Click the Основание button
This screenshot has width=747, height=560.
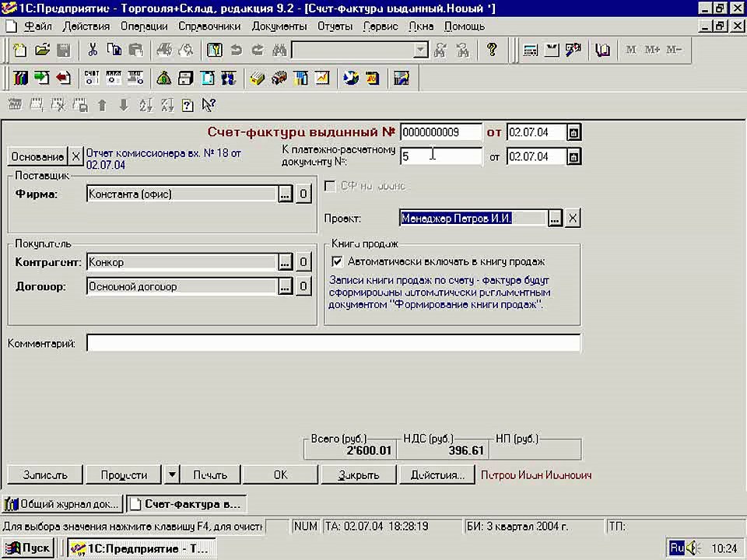coord(37,156)
